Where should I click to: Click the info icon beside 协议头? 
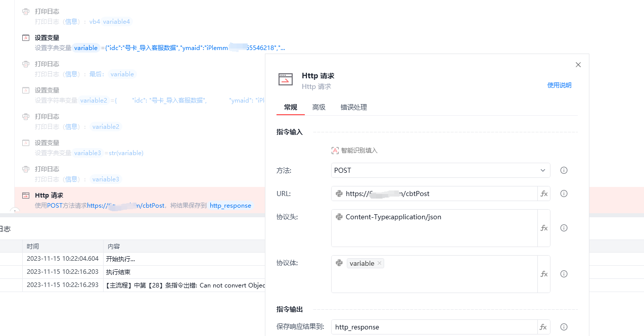564,228
